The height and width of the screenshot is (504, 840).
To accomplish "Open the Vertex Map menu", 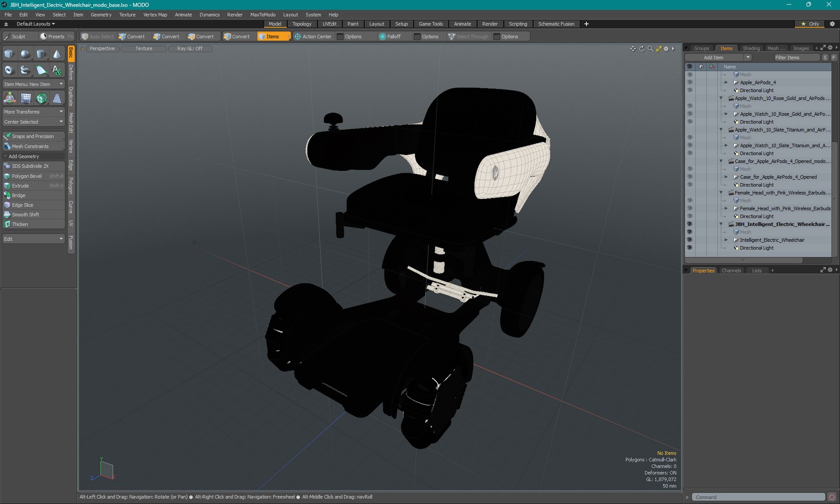I will 155,14.
